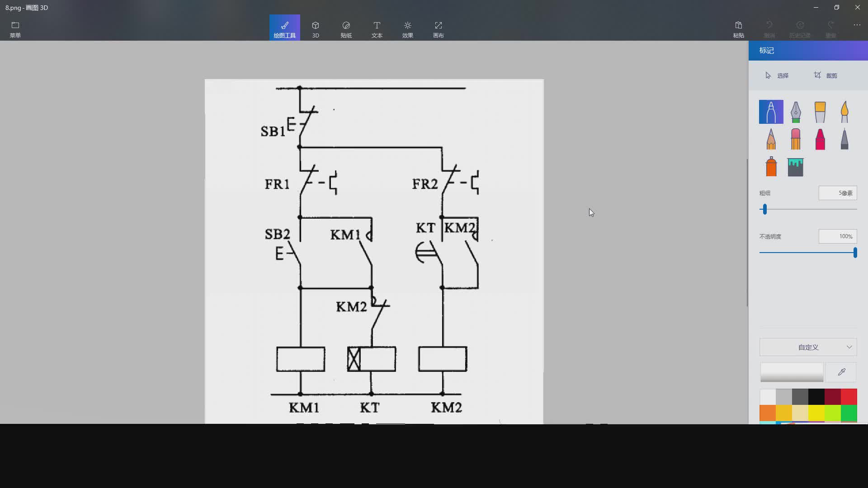Click the 粘贴 paste button
Image resolution: width=868 pixels, height=488 pixels.
(739, 29)
